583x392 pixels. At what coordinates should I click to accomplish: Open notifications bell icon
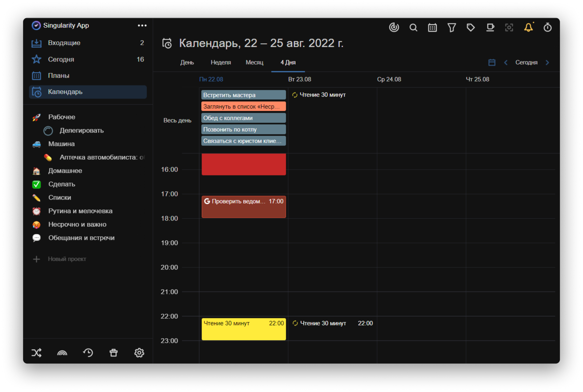529,27
